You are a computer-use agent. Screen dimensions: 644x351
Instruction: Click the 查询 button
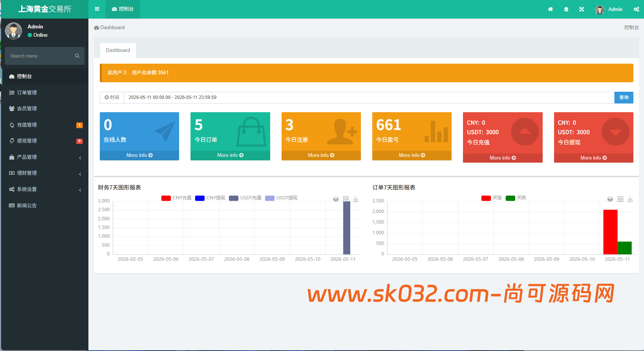[624, 97]
